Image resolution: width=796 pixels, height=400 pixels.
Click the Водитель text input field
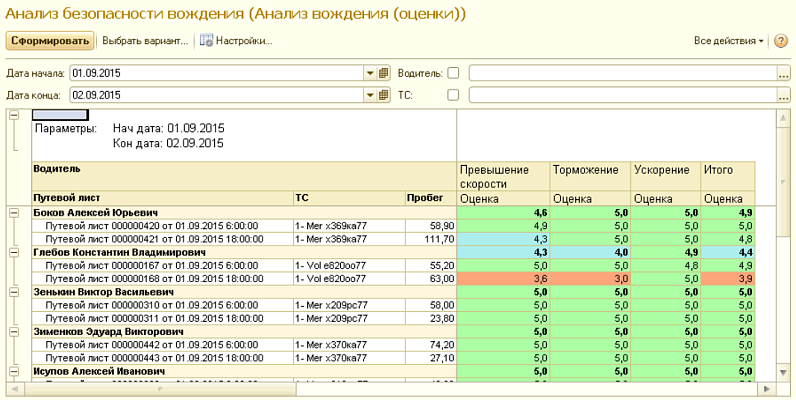tap(622, 73)
